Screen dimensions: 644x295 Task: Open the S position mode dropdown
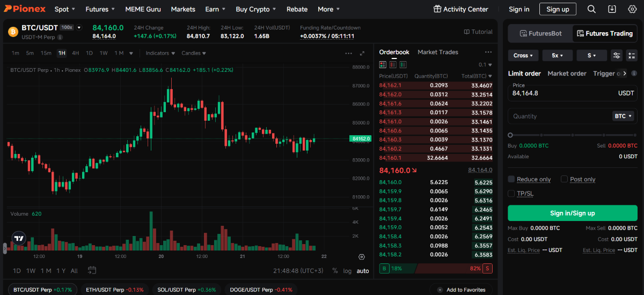coord(592,55)
